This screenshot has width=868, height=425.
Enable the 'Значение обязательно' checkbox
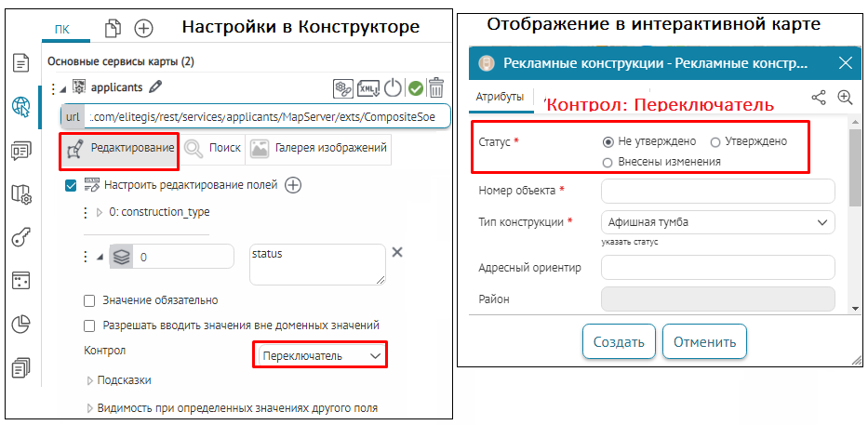[x=90, y=300]
